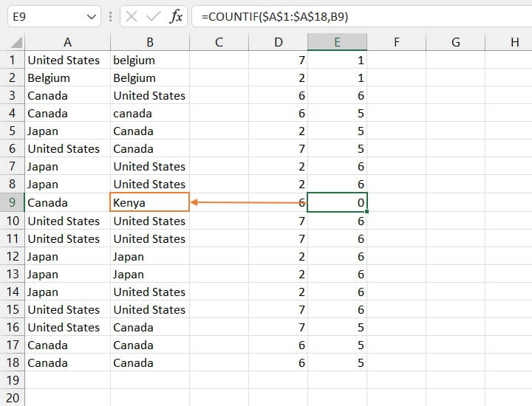Screen dimensions: 532x406
Task: Click inside the Name Box showing E9
Action: [x=44, y=16]
